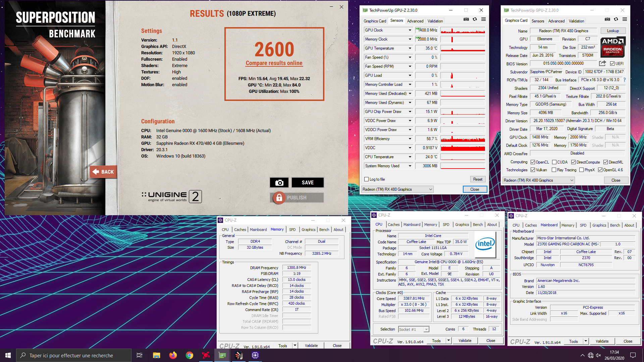Click the AMD Radeon logo in GPU-Z

coord(613,47)
